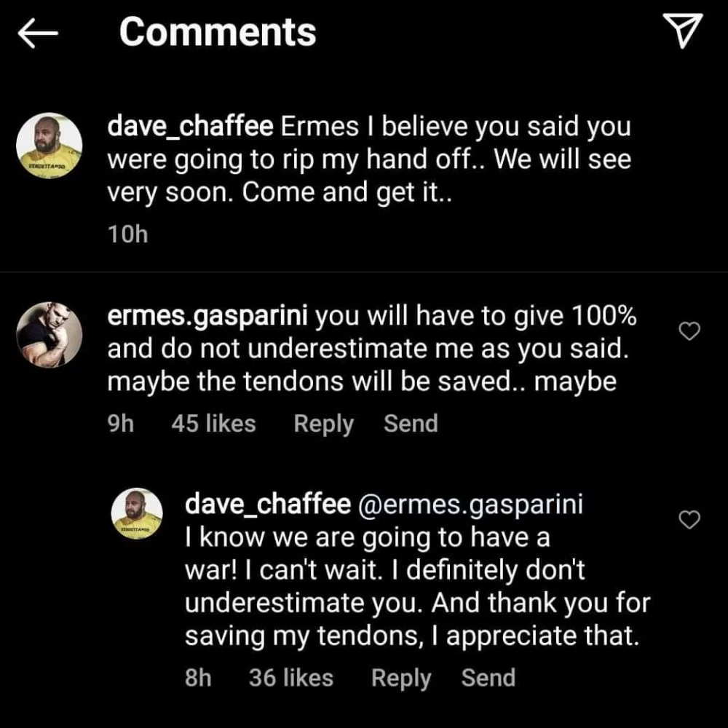The width and height of the screenshot is (728, 728).
Task: Tap the 10h timestamp
Action: 127,235
